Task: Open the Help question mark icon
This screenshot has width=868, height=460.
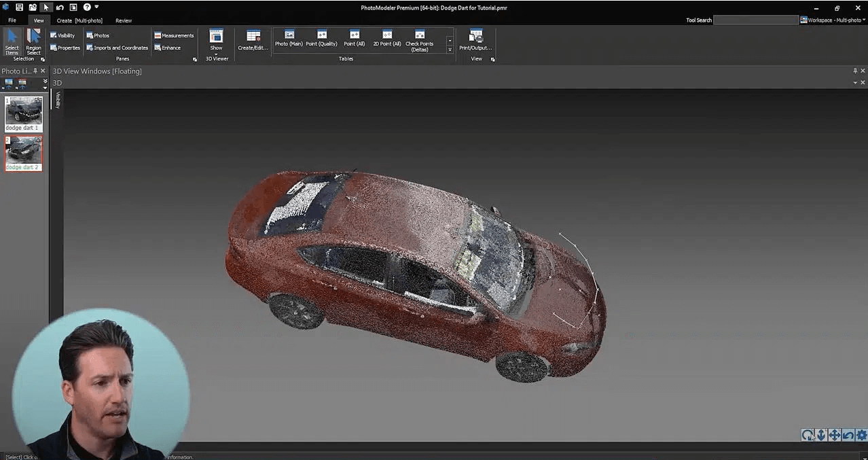Action: click(87, 7)
